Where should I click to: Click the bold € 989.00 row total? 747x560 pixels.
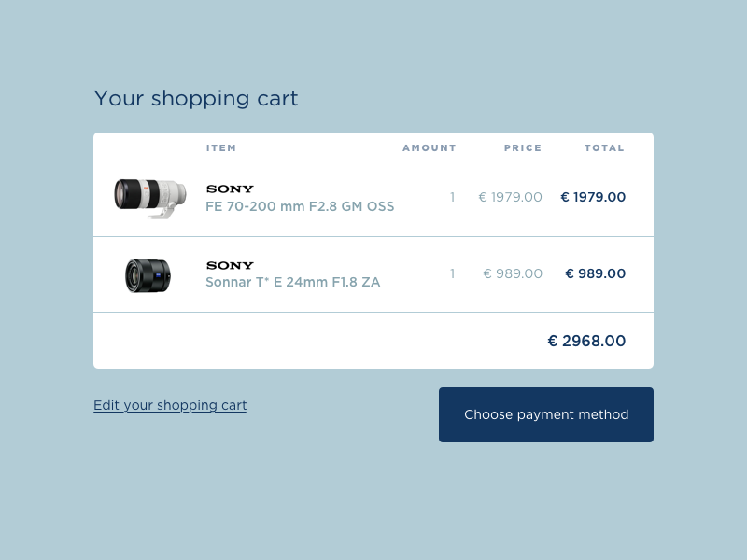596,273
